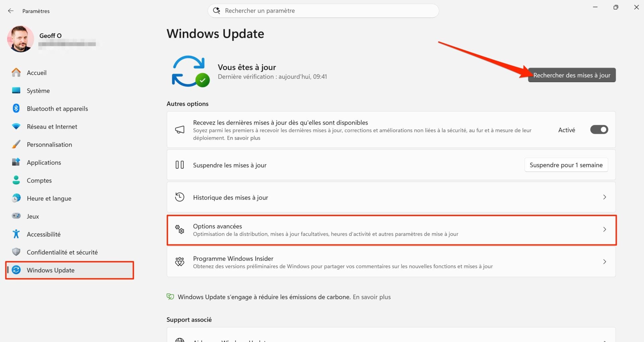
Task: Click the Accessibilité person icon
Action: pyautogui.click(x=16, y=234)
